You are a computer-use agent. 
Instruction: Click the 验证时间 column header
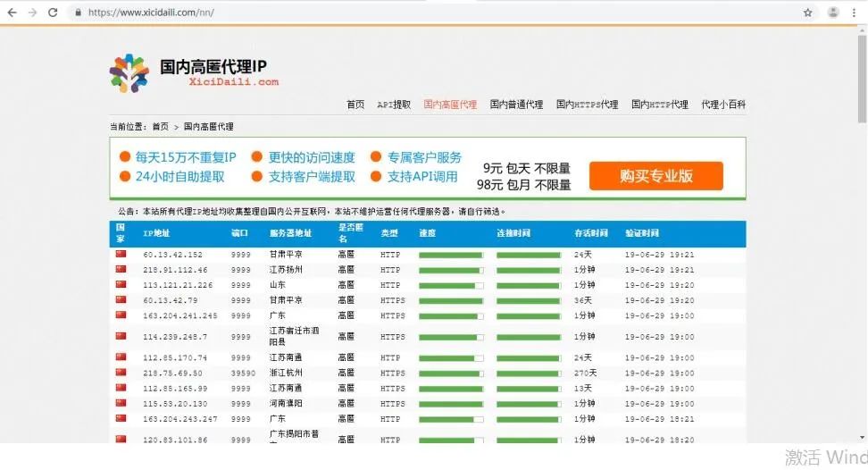[x=642, y=233]
